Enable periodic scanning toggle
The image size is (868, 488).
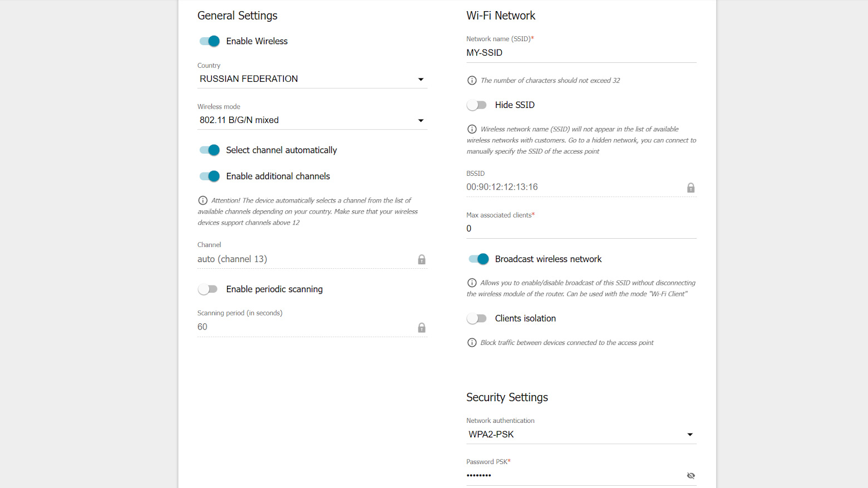(208, 289)
